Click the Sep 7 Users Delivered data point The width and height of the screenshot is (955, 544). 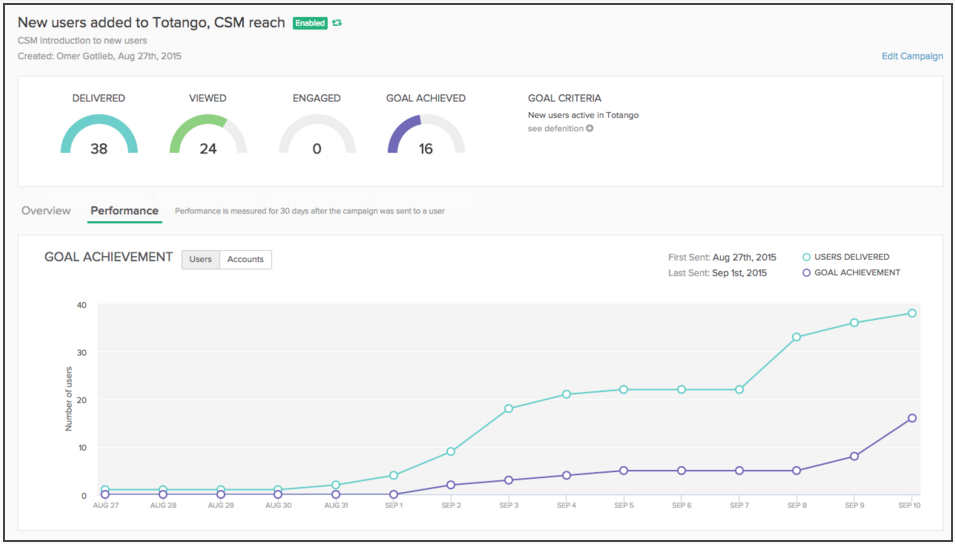click(739, 389)
